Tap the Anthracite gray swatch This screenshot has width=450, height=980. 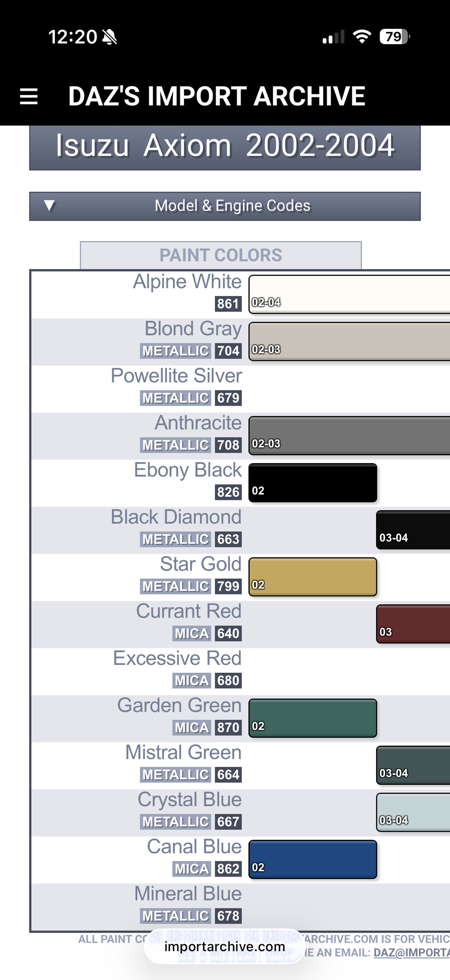pyautogui.click(x=349, y=435)
